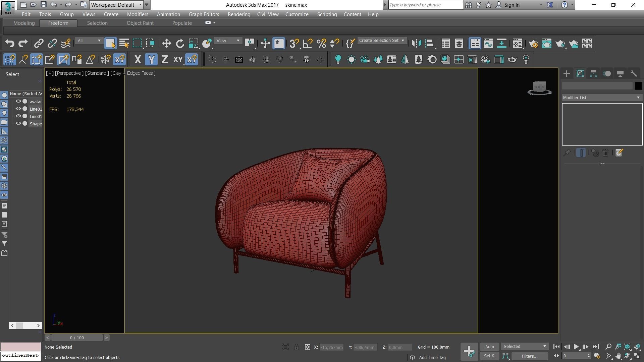Open the Rendering menu
This screenshot has height=362, width=644.
tap(239, 14)
